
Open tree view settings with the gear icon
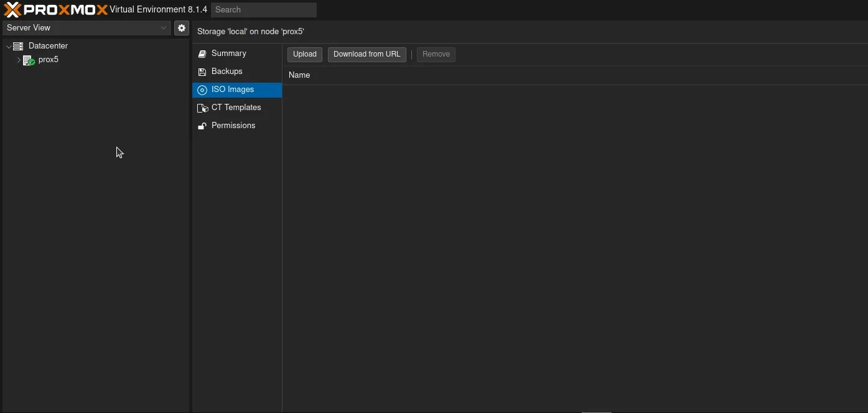click(181, 27)
